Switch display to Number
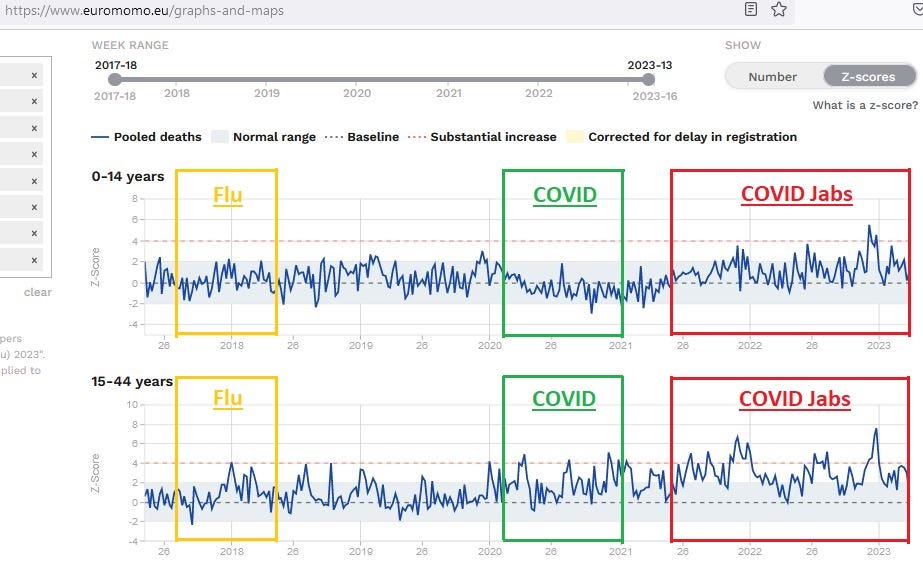The image size is (923, 580). coord(772,77)
